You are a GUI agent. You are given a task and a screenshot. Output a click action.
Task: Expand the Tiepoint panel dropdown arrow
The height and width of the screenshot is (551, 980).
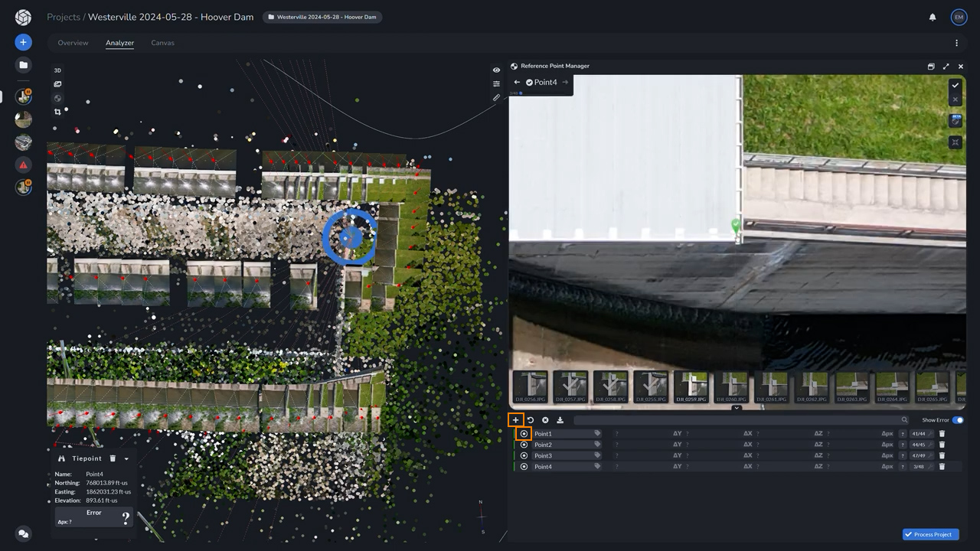126,459
